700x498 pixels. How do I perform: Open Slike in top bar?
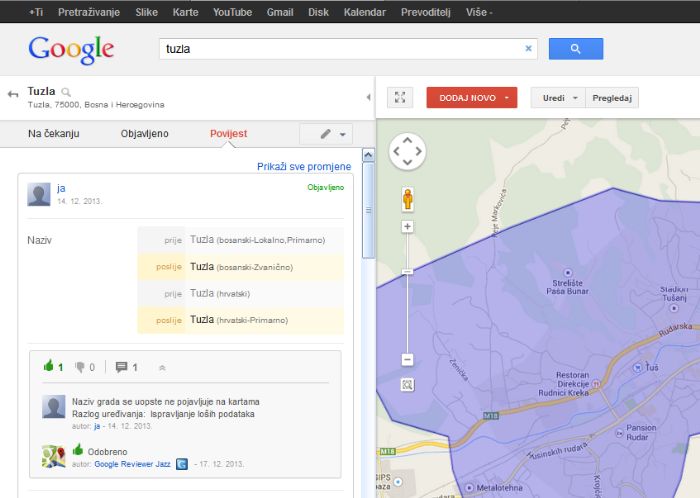coord(146,12)
